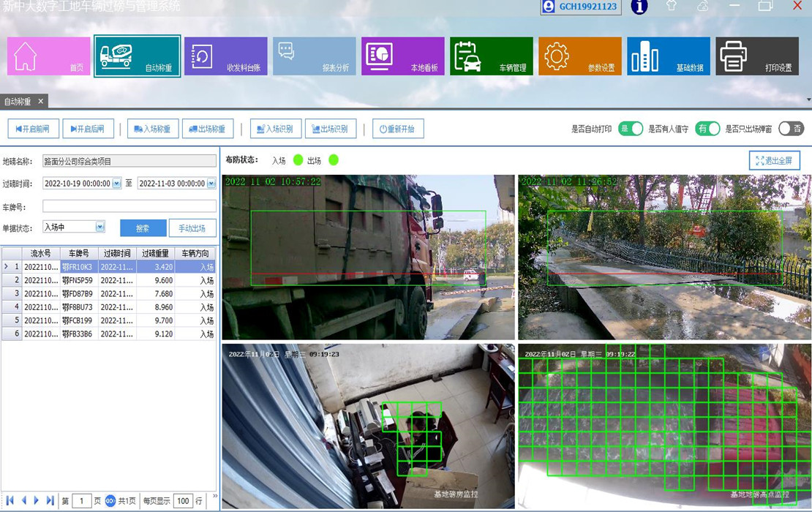
Task: Go to the 首页 home screen
Action: [x=48, y=56]
